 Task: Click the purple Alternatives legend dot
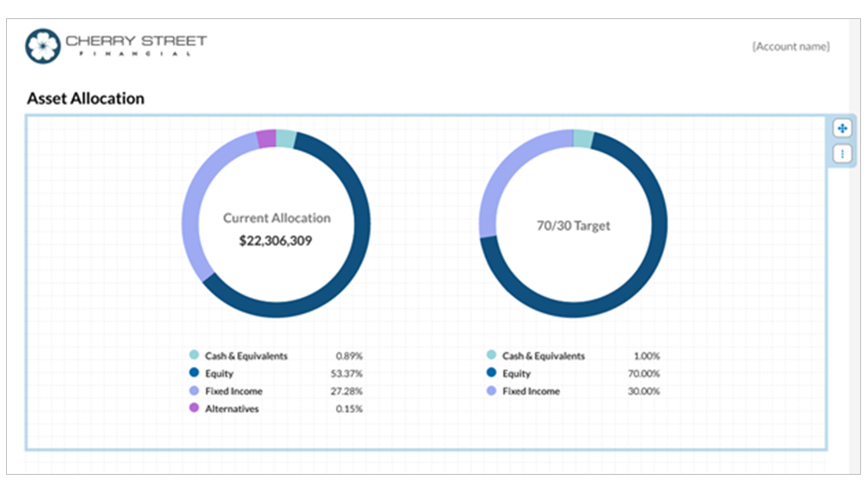click(194, 408)
